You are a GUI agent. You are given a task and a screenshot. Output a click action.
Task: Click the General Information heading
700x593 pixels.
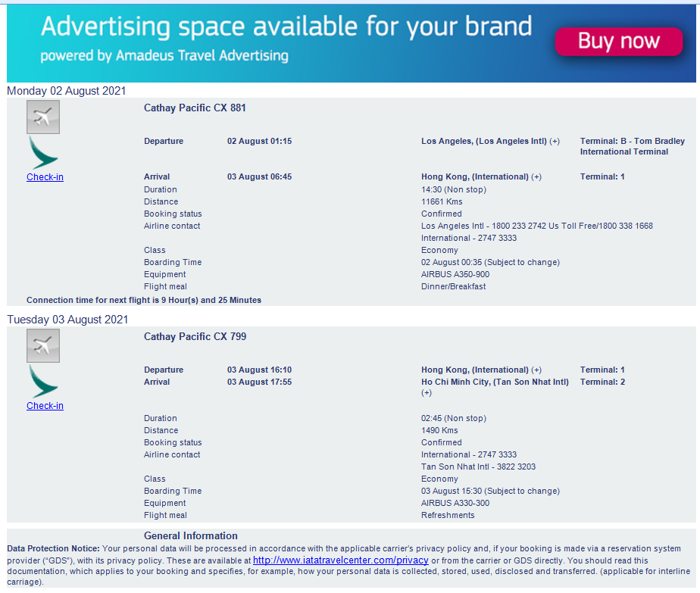(191, 536)
